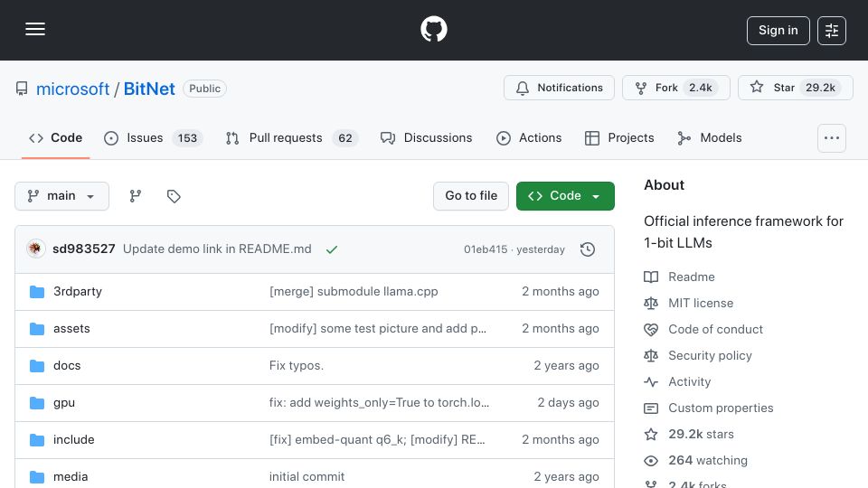Open '[merge] submodule llama.cpp' commit message
Viewport: 868px width, 488px height.
pos(354,292)
